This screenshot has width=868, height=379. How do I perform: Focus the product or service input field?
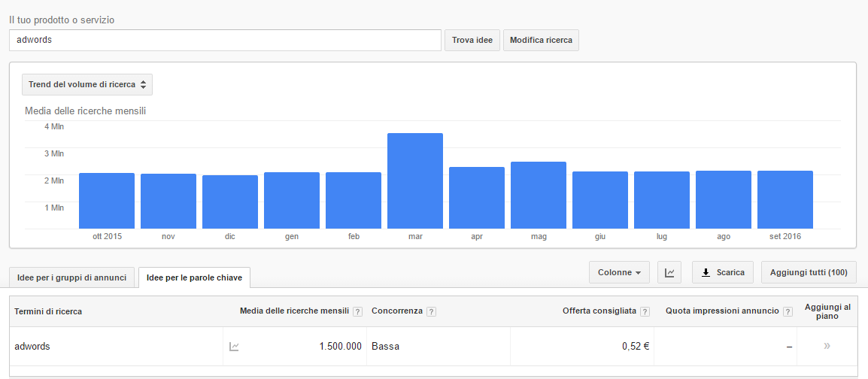(x=226, y=41)
